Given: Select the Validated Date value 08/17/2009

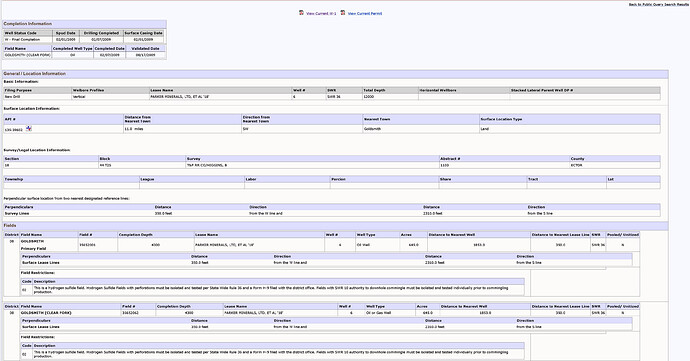Looking at the screenshot, I should tap(146, 55).
